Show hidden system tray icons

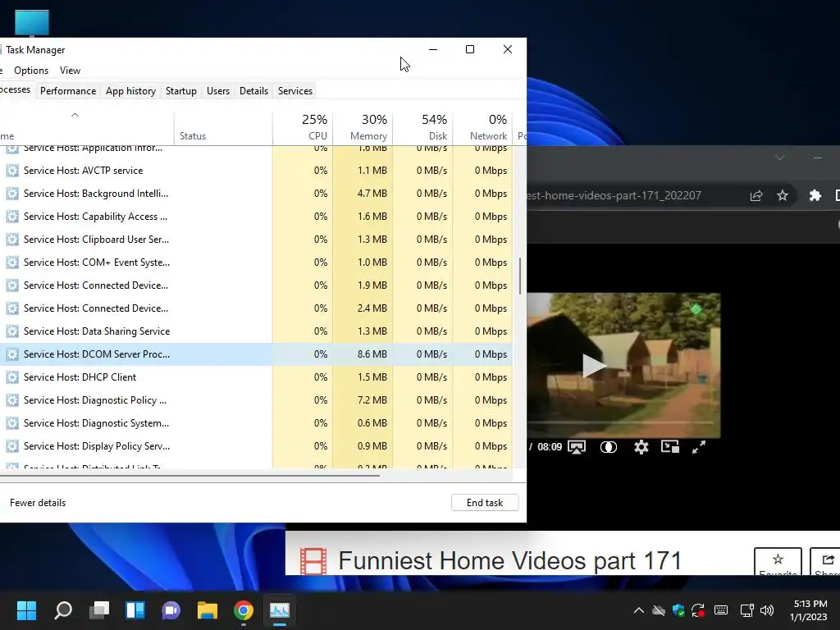coord(638,610)
